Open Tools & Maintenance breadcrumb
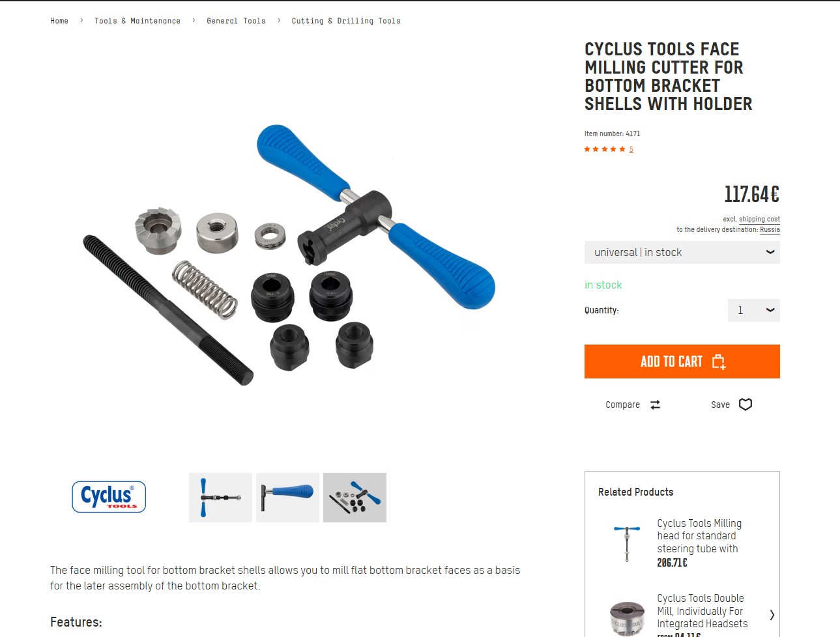The image size is (840, 637). coord(138,21)
